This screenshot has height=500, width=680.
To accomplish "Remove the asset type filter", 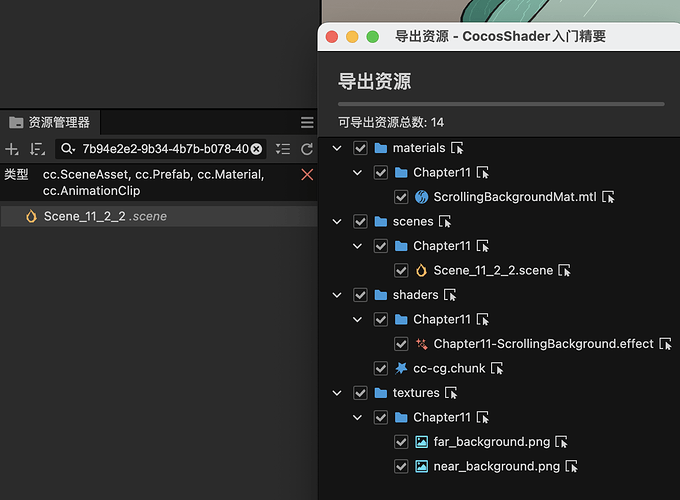I will click(x=307, y=175).
